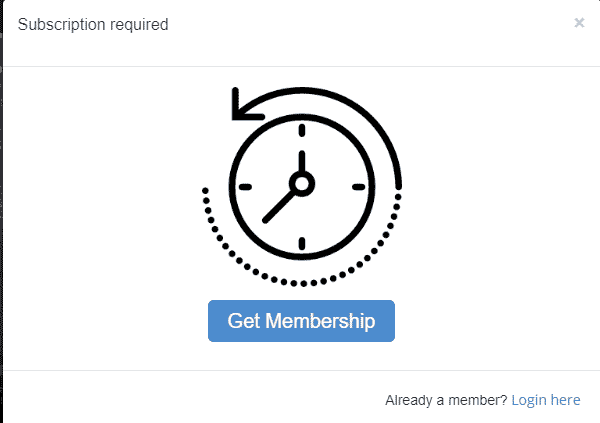The width and height of the screenshot is (600, 423).
Task: Click the Already a member? text
Action: [x=446, y=400]
